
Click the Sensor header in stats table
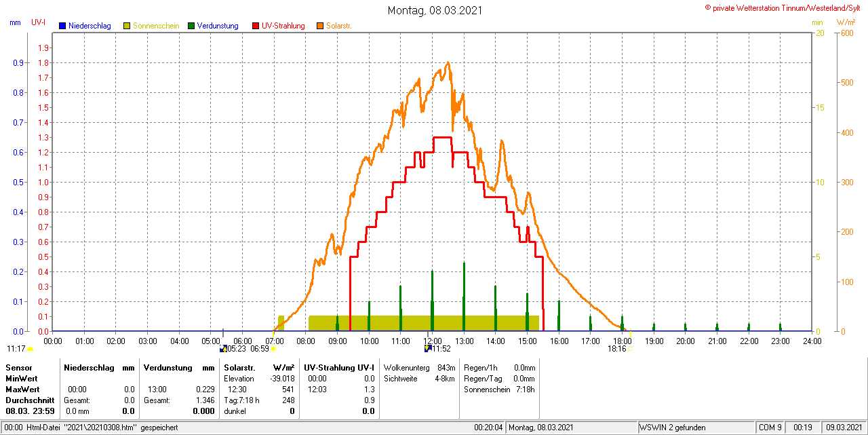[x=18, y=367]
